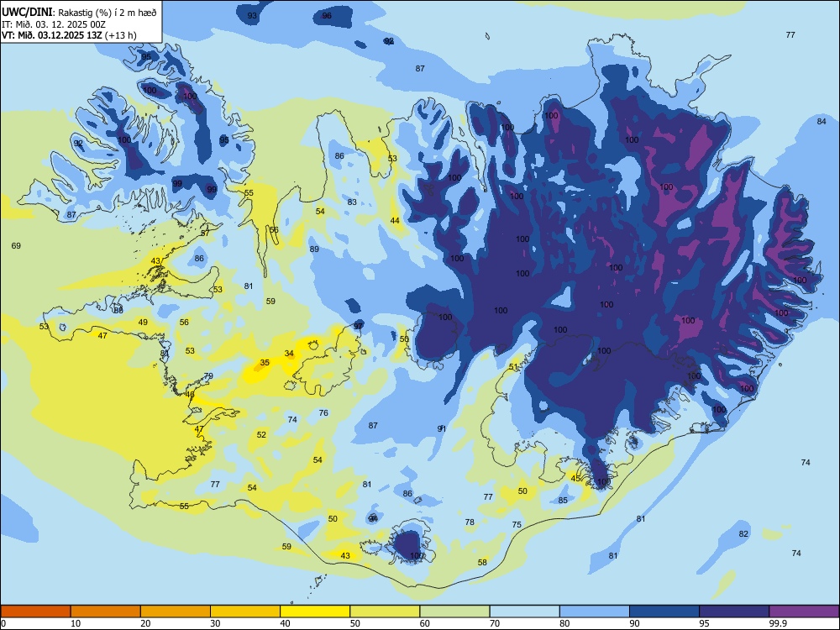Viewport: 840px width, 630px height.
Task: Click the '99.9' tick label on legend scale
Action: (x=778, y=623)
